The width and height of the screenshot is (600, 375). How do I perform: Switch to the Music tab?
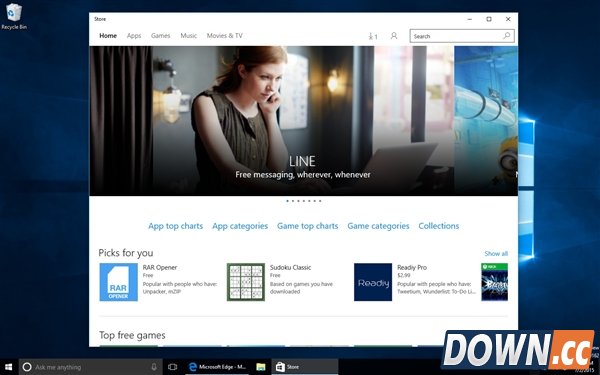[x=189, y=36]
